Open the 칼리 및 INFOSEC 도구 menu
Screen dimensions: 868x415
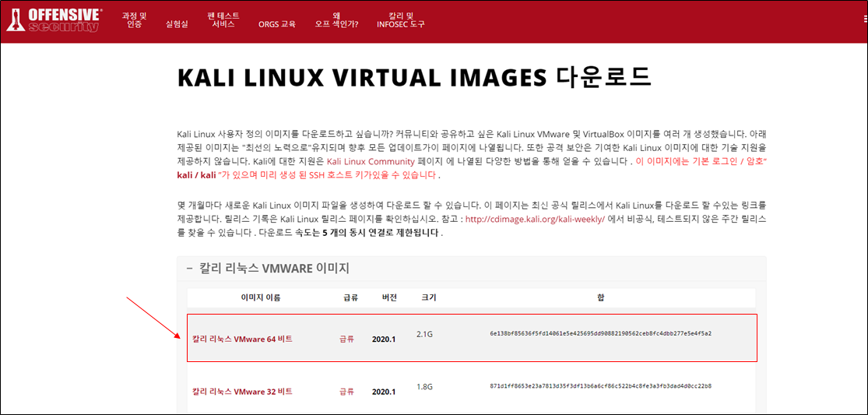tap(401, 20)
